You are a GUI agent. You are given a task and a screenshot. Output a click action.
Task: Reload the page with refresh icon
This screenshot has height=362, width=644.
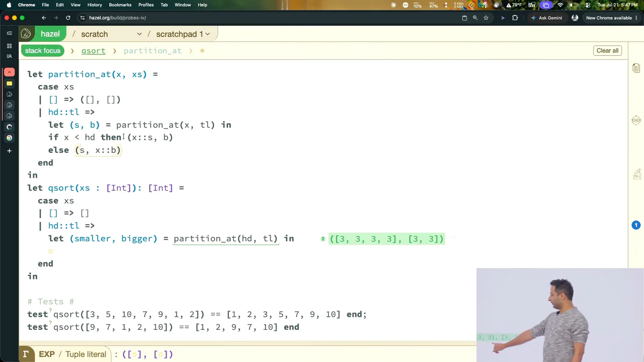pos(68,18)
